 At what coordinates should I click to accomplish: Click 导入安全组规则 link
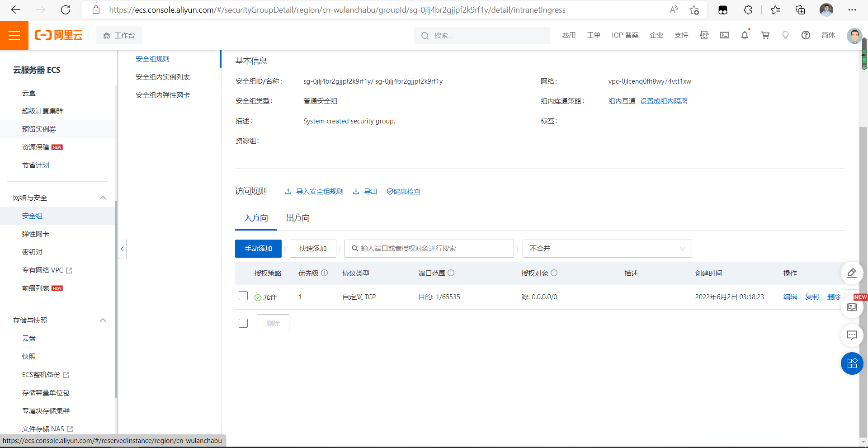tap(314, 192)
